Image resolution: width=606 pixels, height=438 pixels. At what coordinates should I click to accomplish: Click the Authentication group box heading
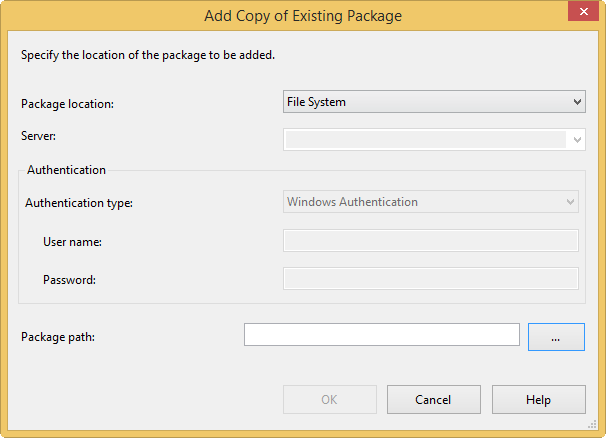(x=66, y=170)
